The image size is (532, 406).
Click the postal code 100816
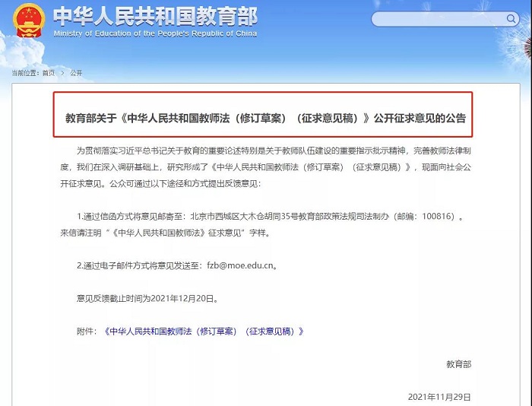click(438, 216)
